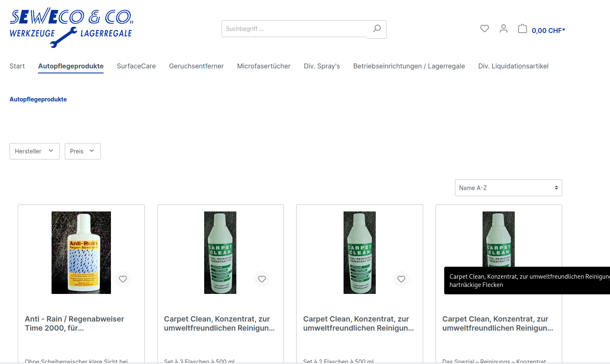Image resolution: width=610 pixels, height=364 pixels.
Task: Expand the Preis filter dropdown
Action: (82, 151)
